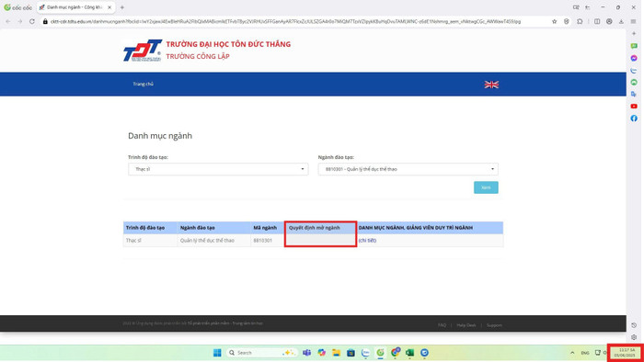This screenshot has width=644, height=362.
Task: Open Messenger in the browser sidebar
Action: tap(634, 58)
